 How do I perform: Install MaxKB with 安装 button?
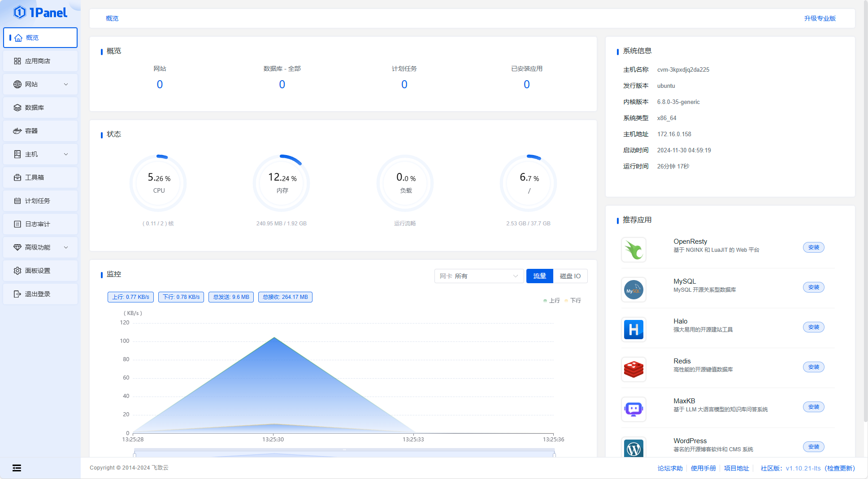pyautogui.click(x=813, y=407)
